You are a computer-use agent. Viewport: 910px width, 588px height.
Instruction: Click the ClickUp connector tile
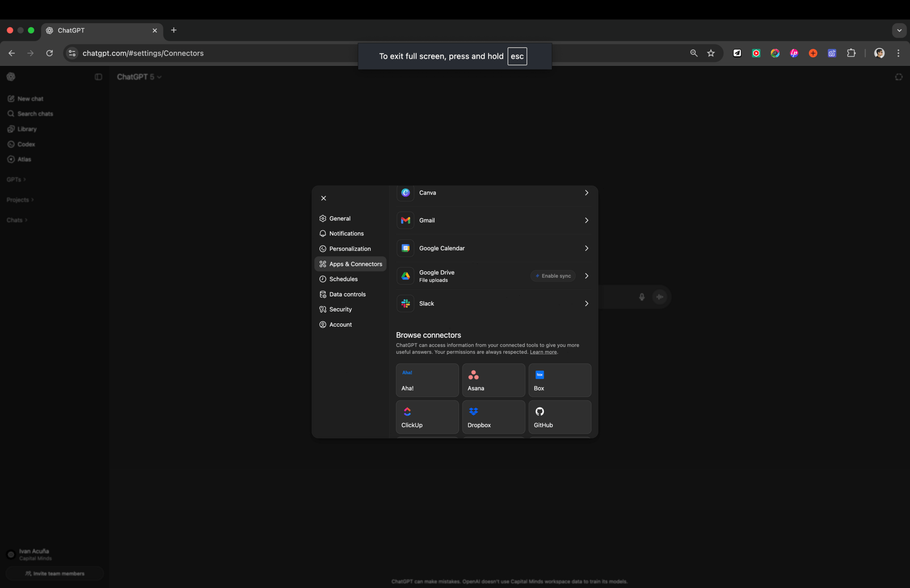427,417
